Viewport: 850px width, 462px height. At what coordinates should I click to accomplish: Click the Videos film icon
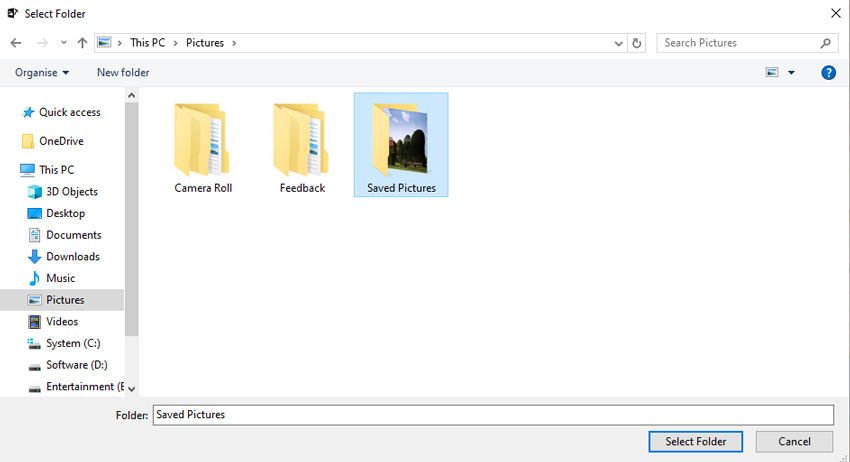(x=34, y=322)
